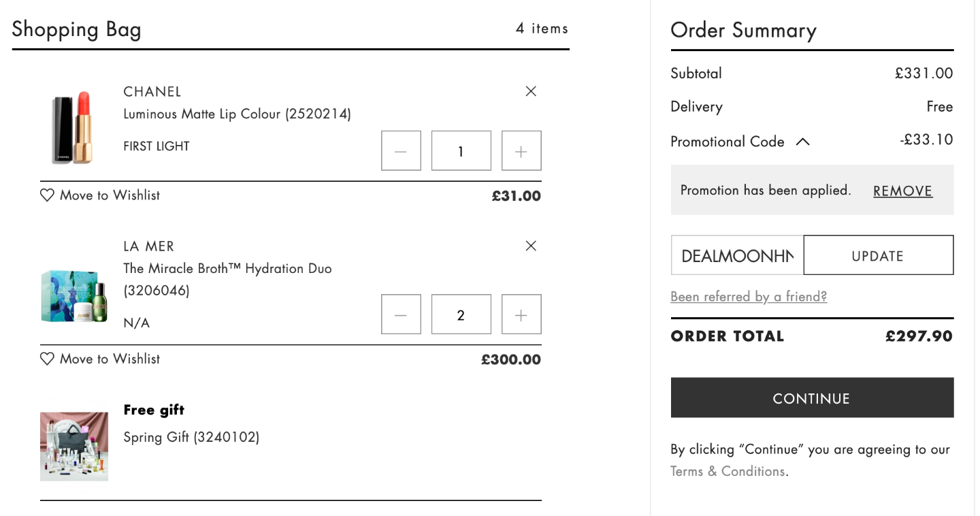Click the La Mer gift set thumbnail

pyautogui.click(x=74, y=296)
